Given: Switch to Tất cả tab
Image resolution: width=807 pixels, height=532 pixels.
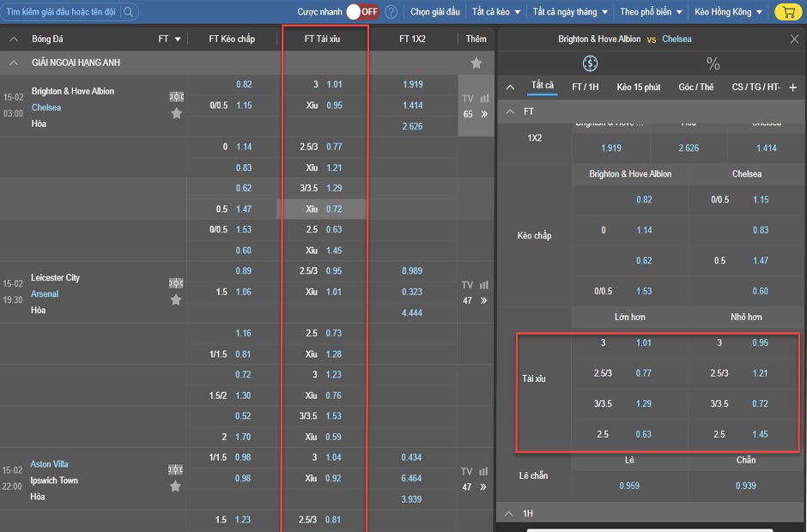Looking at the screenshot, I should point(542,86).
